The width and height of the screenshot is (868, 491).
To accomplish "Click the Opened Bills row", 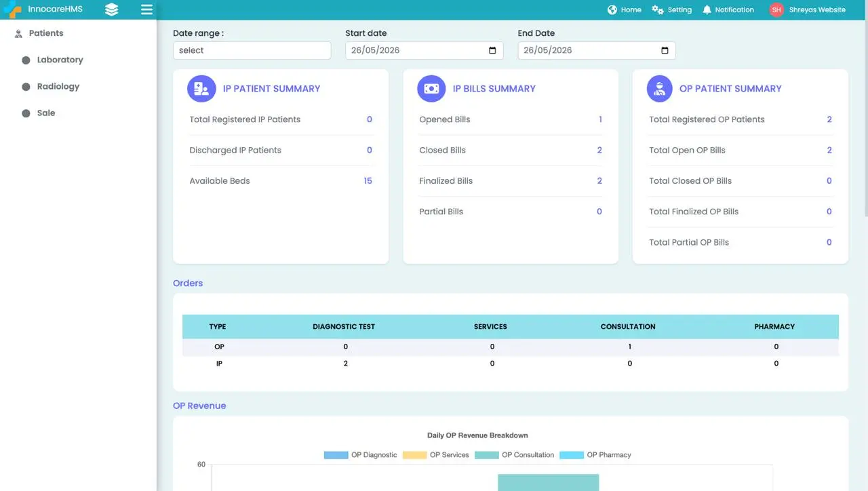I will pyautogui.click(x=511, y=119).
